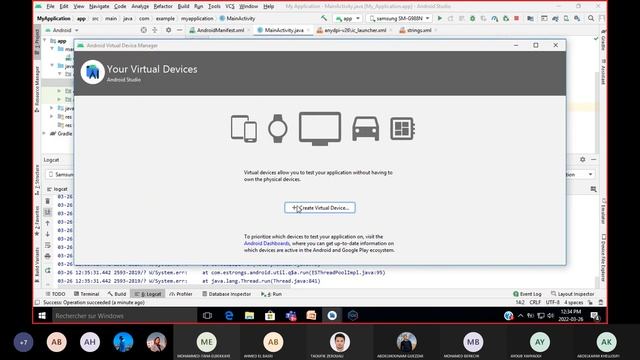Open the Build tool window tab
640x360 pixels.
[x=117, y=294]
